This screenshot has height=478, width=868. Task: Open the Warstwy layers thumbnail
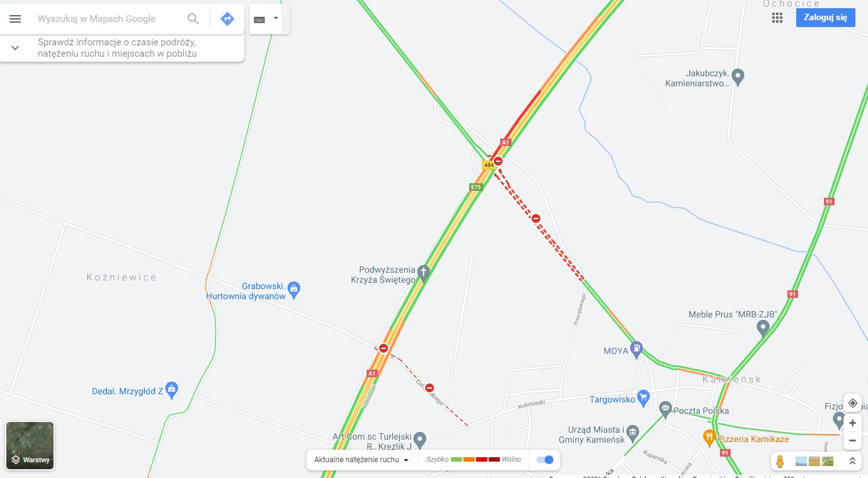click(x=30, y=446)
